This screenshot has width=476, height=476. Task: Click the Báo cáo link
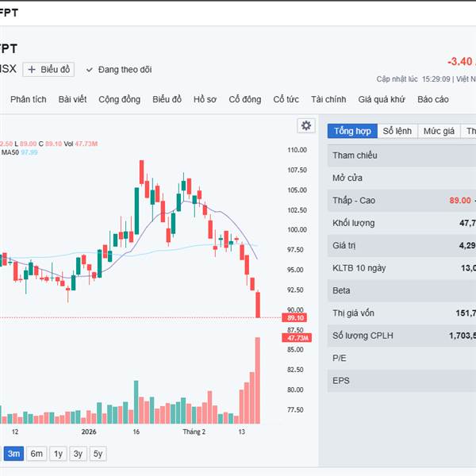(432, 99)
